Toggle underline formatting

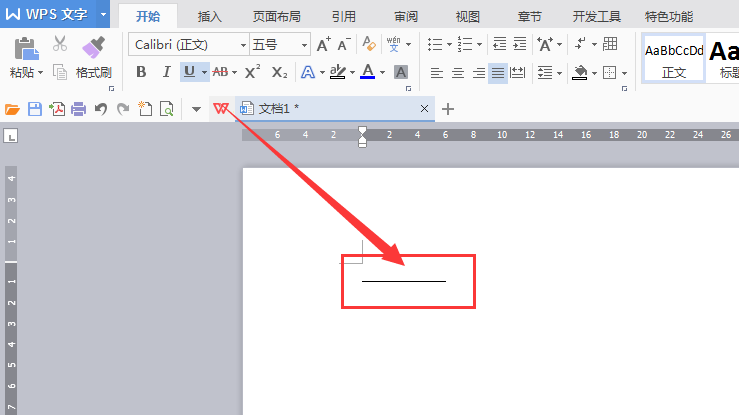coord(189,72)
